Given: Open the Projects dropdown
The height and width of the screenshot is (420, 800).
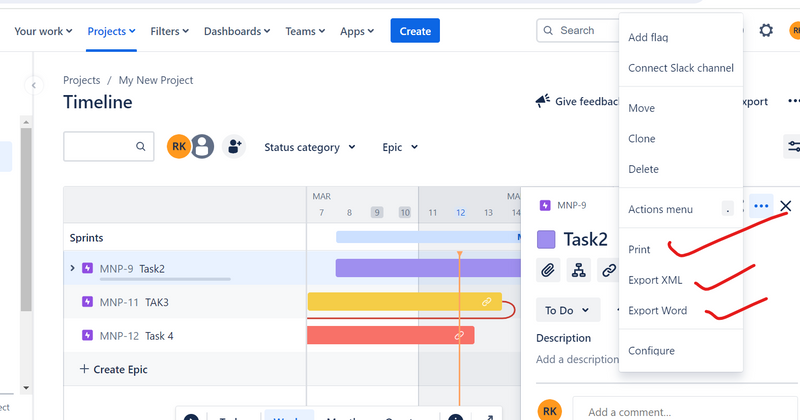Looking at the screenshot, I should (x=111, y=31).
